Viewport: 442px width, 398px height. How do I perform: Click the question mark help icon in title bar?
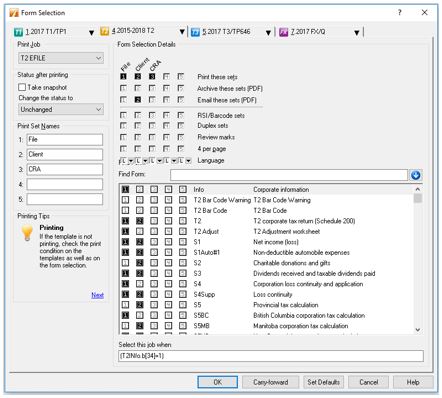399,13
